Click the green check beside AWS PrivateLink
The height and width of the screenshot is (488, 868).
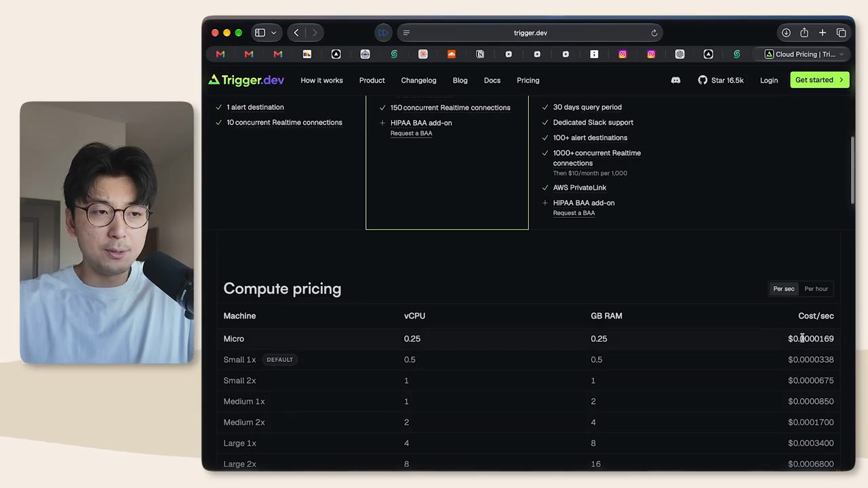(545, 188)
